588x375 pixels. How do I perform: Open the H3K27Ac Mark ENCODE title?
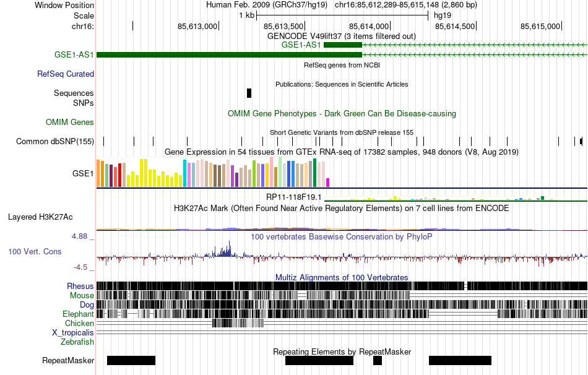click(342, 208)
